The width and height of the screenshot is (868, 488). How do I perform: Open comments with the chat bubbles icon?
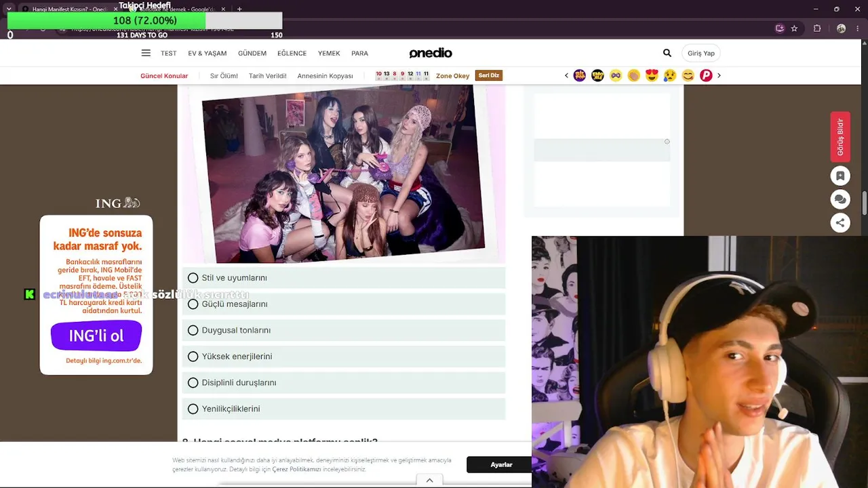click(840, 199)
